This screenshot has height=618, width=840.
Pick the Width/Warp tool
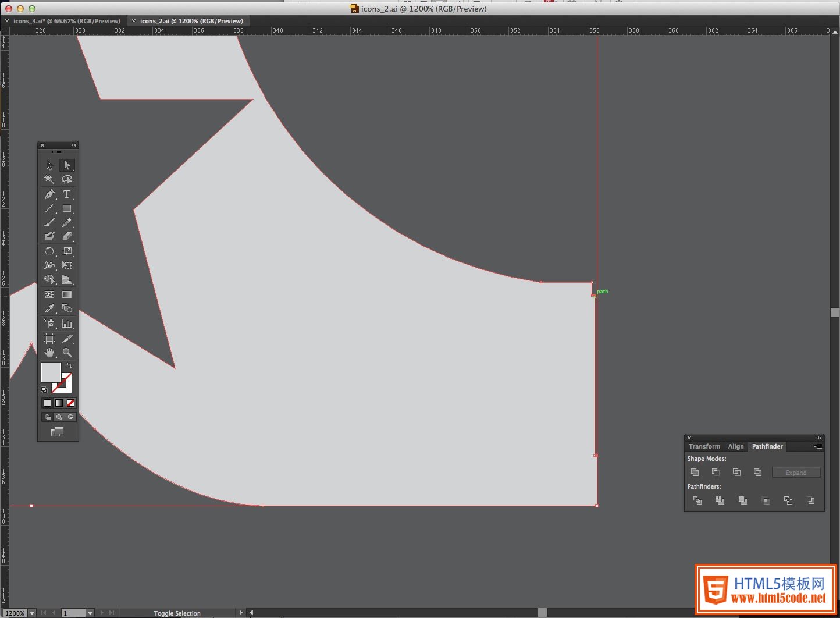click(49, 265)
